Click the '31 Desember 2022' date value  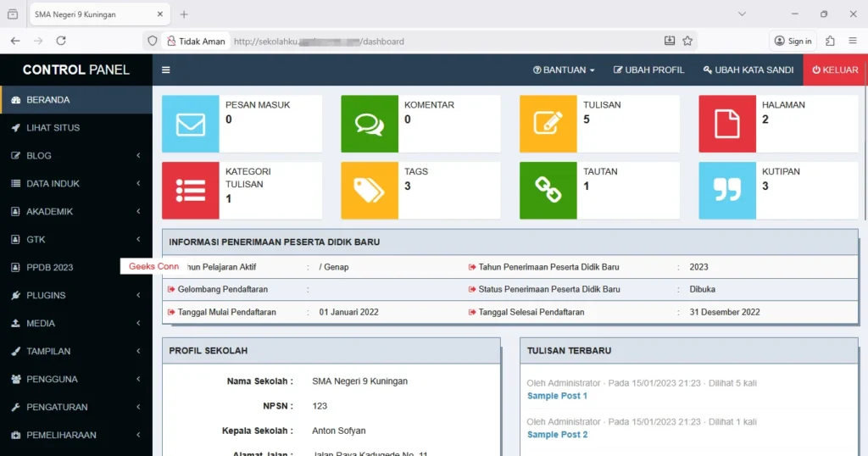point(725,312)
